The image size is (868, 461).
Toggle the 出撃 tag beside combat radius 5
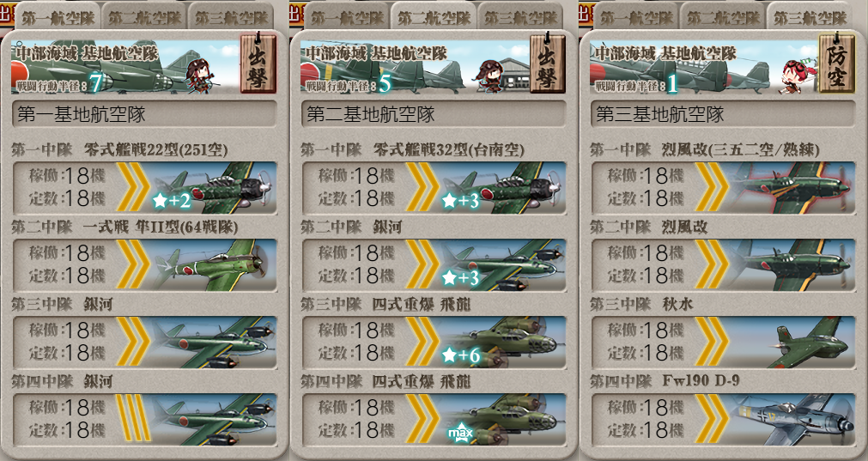pos(548,64)
